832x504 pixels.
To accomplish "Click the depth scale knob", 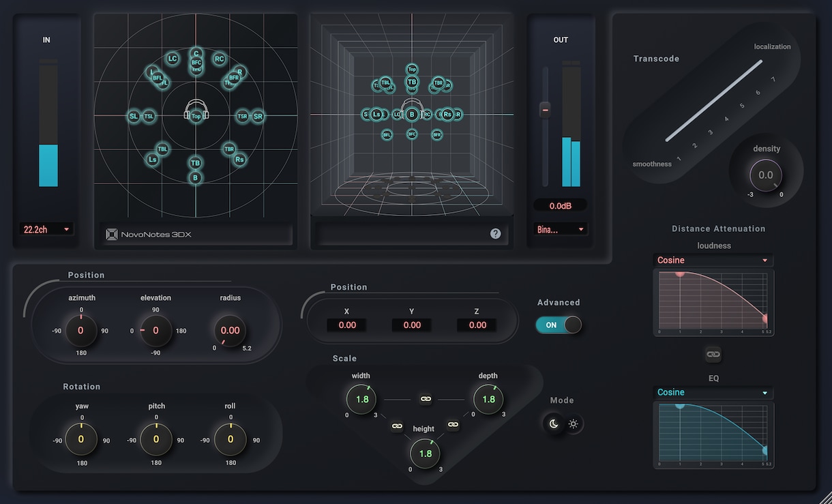I will tap(488, 399).
